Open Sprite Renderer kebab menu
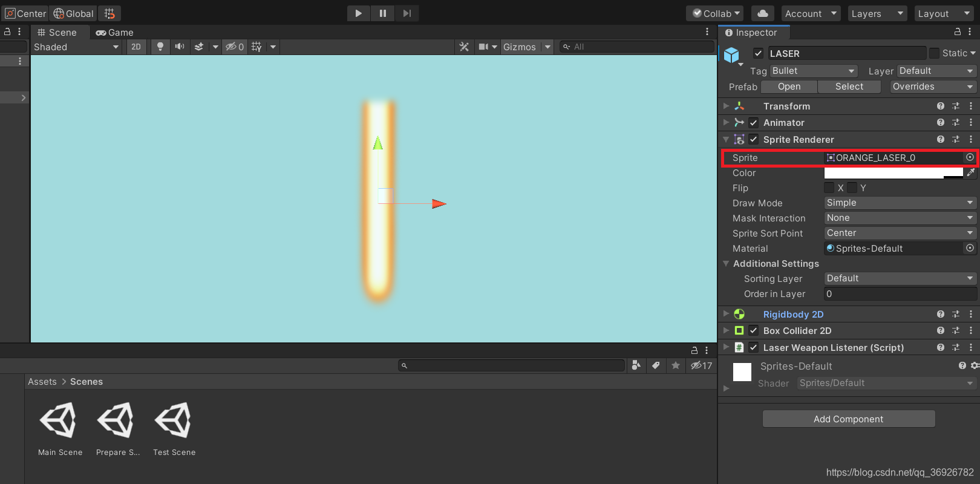 pos(971,139)
